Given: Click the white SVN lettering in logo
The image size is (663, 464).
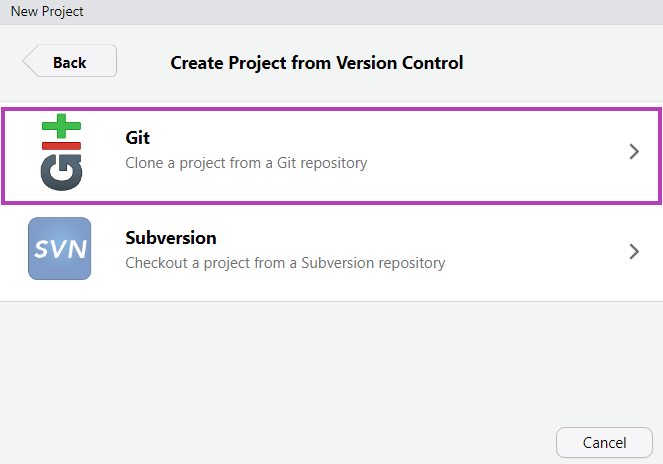Looking at the screenshot, I should point(59,249).
